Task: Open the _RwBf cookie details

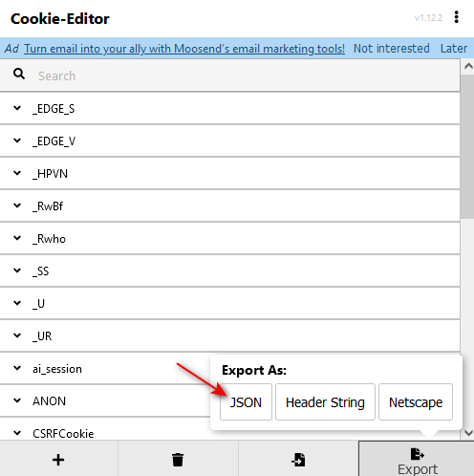Action: click(x=229, y=206)
